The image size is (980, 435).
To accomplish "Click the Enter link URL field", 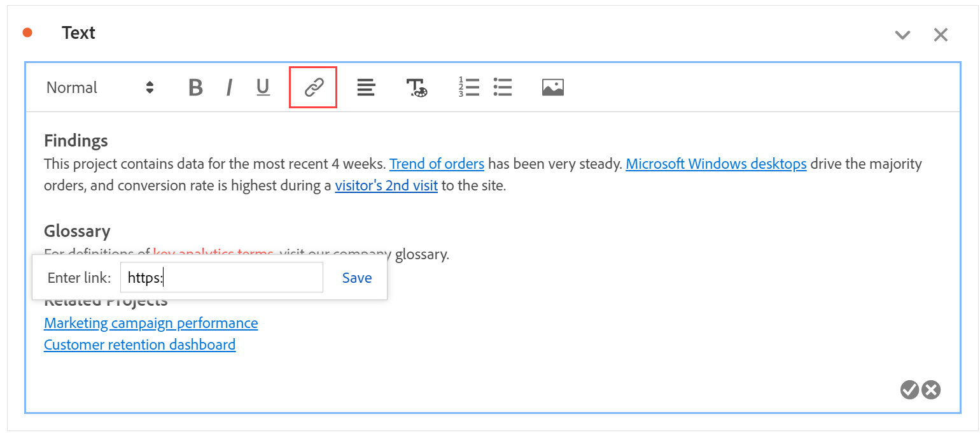I will tap(221, 278).
